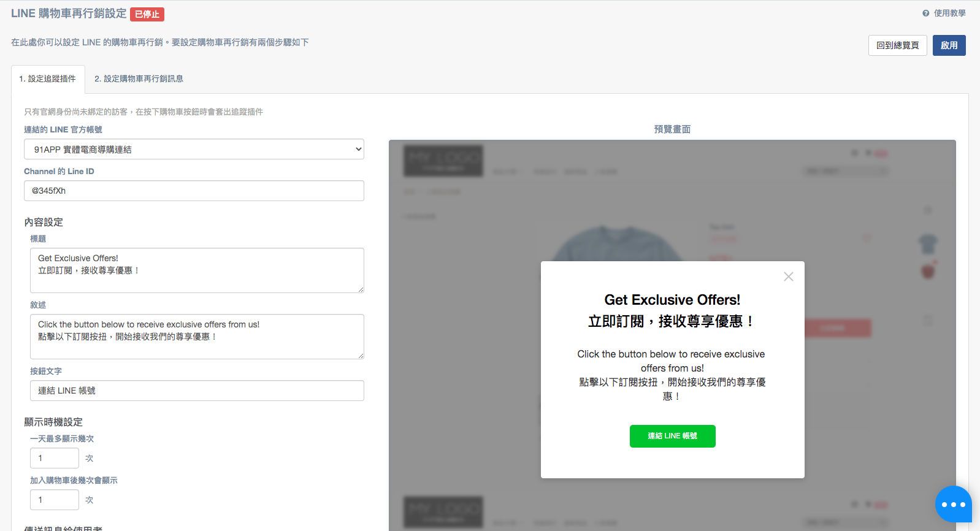Click the 啟用 enable button
The image size is (980, 531).
[x=949, y=45]
